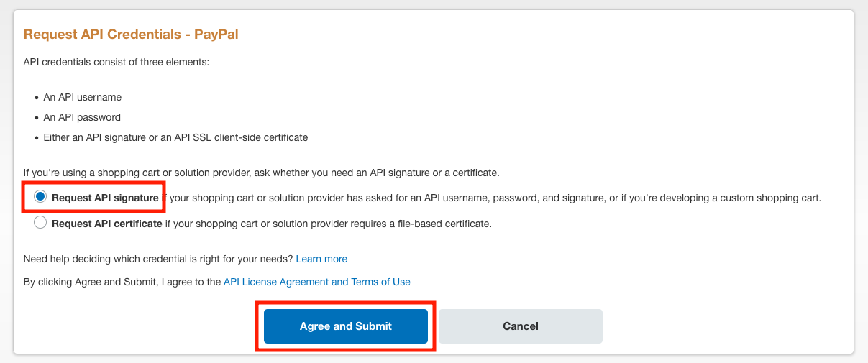Click the bullet text An API username
The width and height of the screenshot is (868, 363).
[83, 97]
